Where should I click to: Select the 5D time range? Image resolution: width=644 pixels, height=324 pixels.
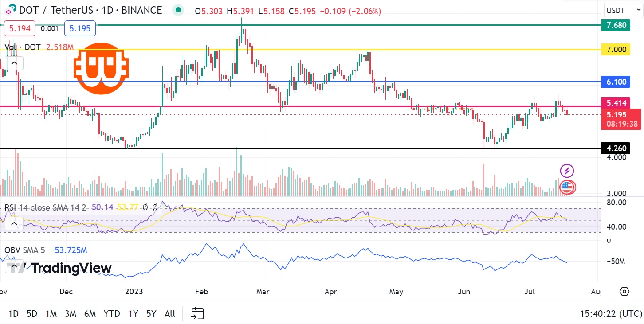[x=32, y=314]
